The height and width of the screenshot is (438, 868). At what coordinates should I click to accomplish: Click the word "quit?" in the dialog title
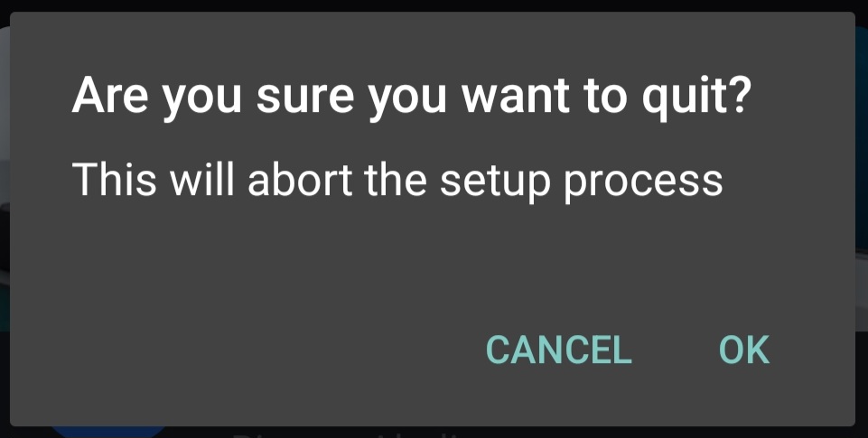[x=697, y=98]
